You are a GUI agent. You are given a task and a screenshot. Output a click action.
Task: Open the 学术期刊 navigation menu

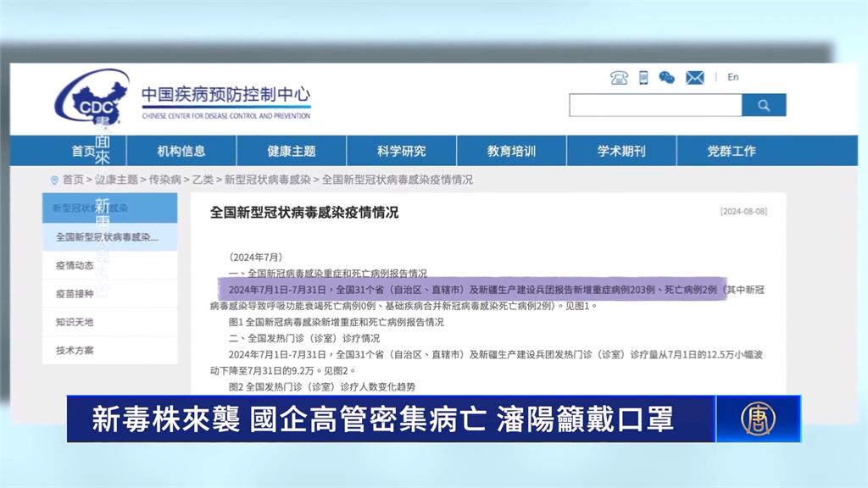pyautogui.click(x=621, y=151)
